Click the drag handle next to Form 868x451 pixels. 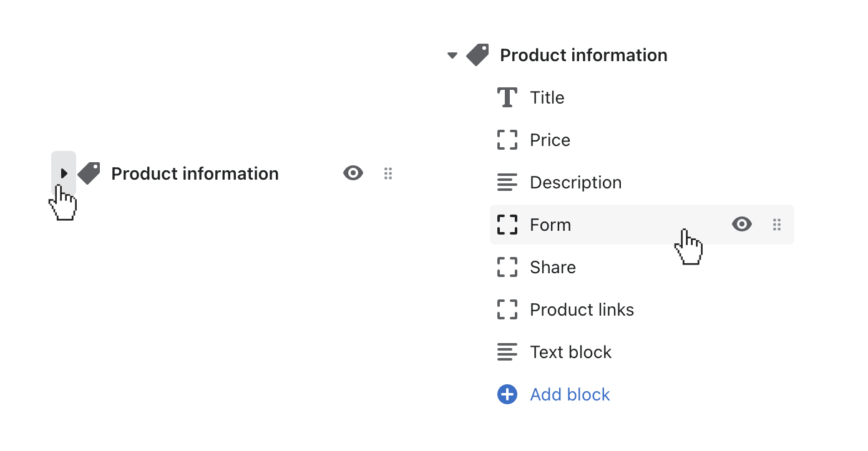click(777, 224)
